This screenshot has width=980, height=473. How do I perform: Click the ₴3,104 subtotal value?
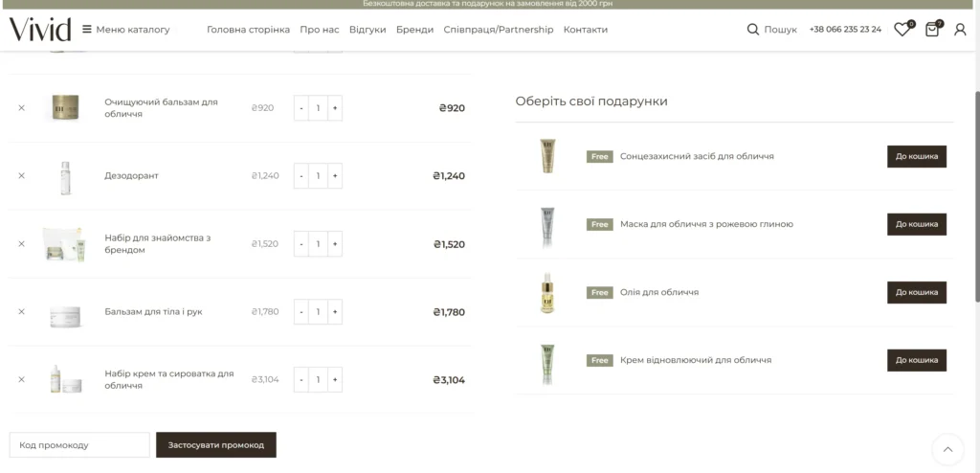click(449, 380)
